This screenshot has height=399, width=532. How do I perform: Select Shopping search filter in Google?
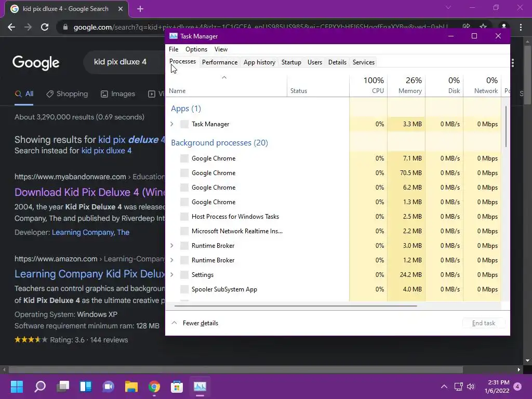pos(67,94)
